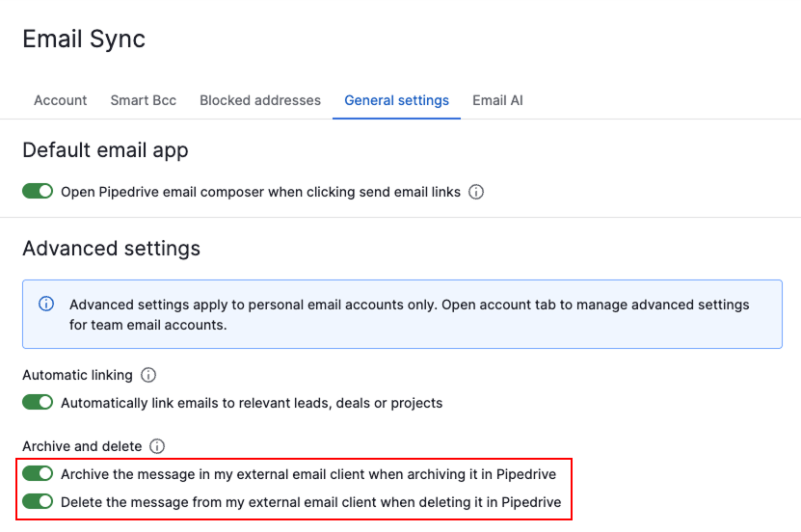Viewport: 801px width, 532px height.
Task: Toggle off archiving in external email client
Action: click(x=38, y=474)
